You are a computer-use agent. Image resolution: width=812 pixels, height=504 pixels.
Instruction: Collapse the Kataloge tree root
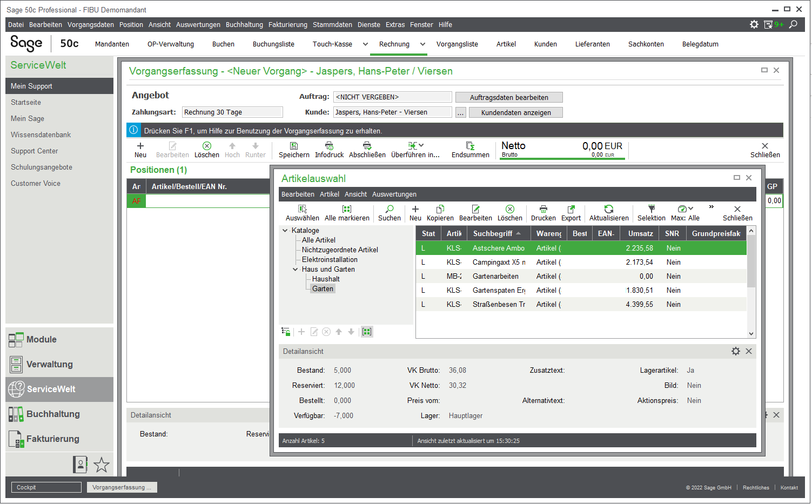(285, 231)
